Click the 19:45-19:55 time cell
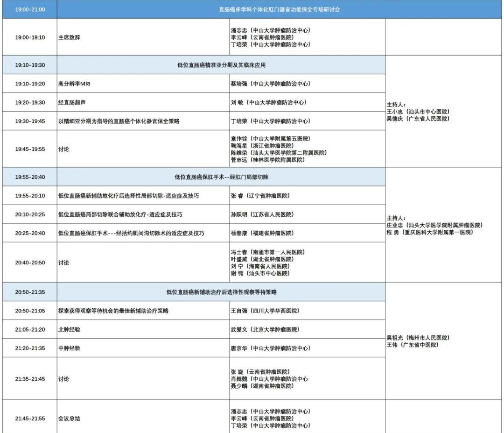Viewport: 504px width, 433px height. click(x=30, y=149)
